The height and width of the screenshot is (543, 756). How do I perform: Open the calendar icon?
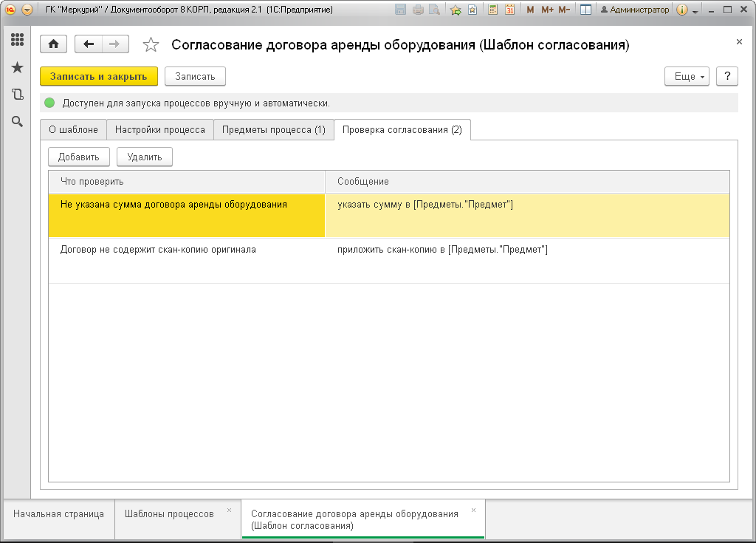[x=509, y=10]
